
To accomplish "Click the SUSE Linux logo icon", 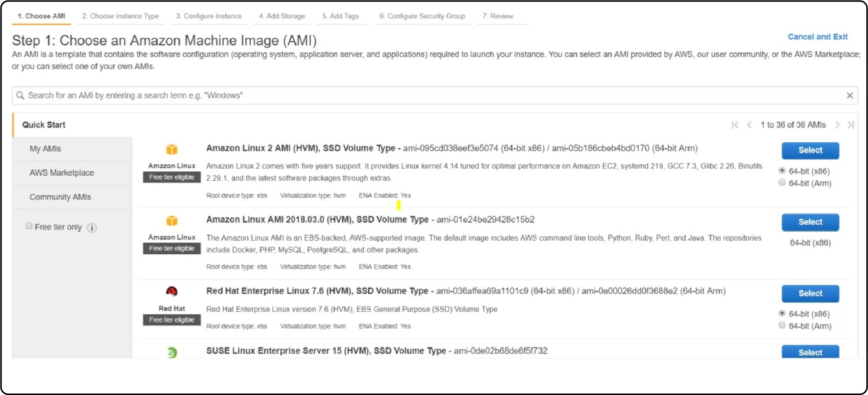I will point(172,352).
